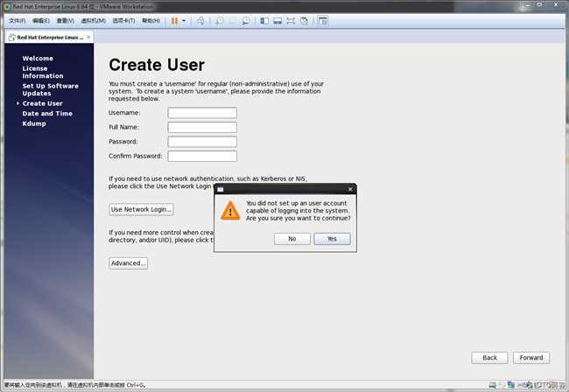569x392 pixels.
Task: Click the VMware app icon in title bar
Action: [x=7, y=6]
